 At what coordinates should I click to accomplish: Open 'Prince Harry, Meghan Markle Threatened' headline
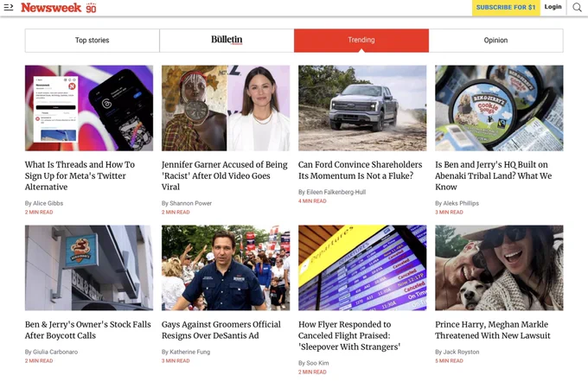click(492, 330)
